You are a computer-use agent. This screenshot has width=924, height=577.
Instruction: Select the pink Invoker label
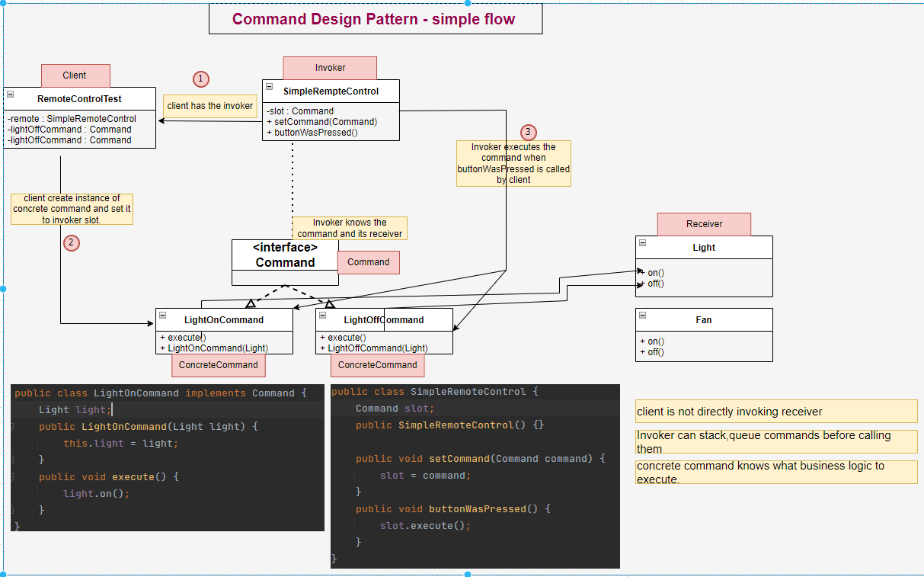pyautogui.click(x=330, y=68)
